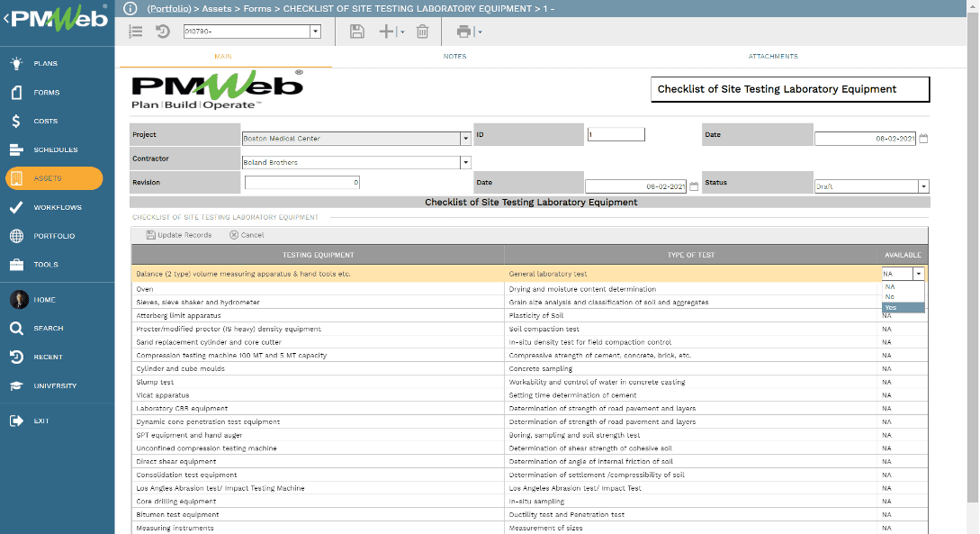Open the record history icon
This screenshot has width=980, height=534.
click(163, 32)
